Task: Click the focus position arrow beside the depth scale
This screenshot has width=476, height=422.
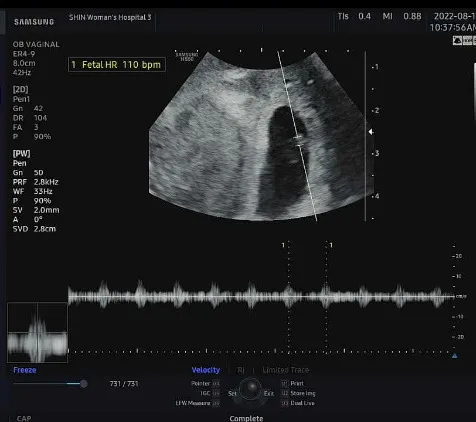Action: (x=371, y=132)
